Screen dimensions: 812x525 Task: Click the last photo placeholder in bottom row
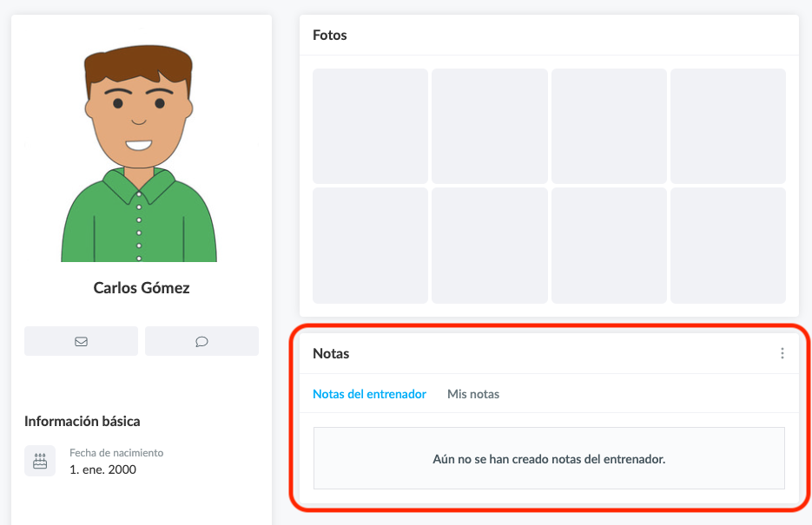click(x=728, y=246)
